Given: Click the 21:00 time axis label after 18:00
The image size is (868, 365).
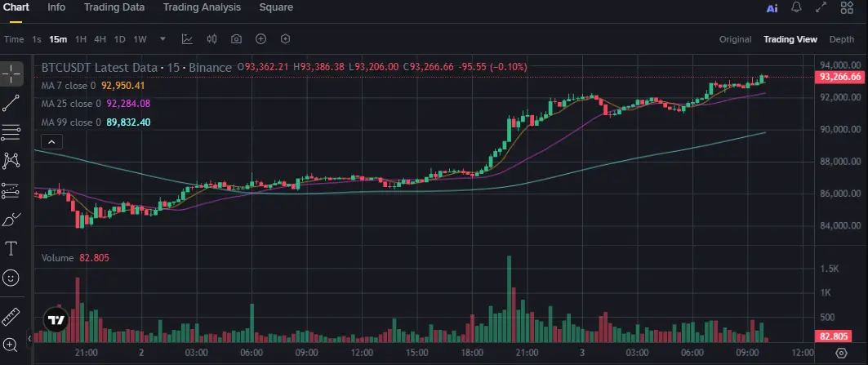Looking at the screenshot, I should [x=527, y=352].
